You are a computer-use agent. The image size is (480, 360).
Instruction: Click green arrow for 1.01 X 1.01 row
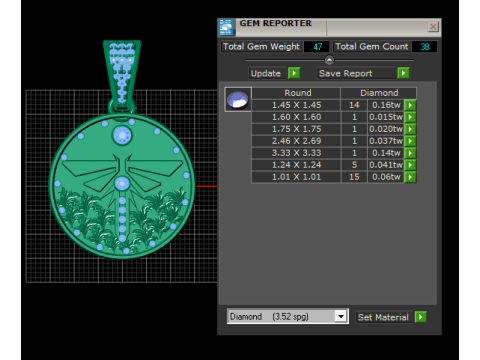[410, 177]
